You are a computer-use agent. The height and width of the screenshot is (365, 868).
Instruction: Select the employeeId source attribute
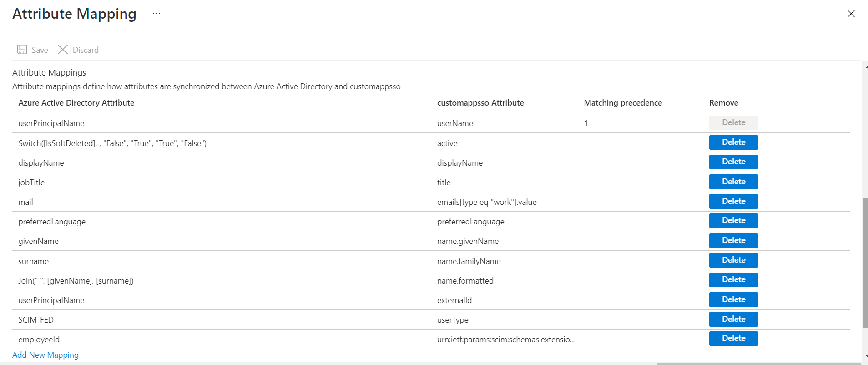39,340
